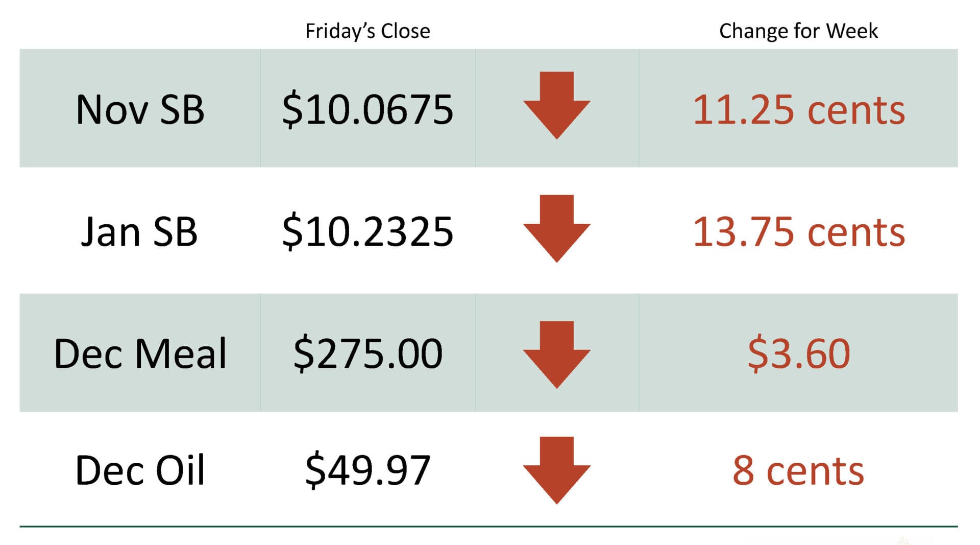The width and height of the screenshot is (980, 545).
Task: Select the $49.97 closing price
Action: pyautogui.click(x=367, y=470)
